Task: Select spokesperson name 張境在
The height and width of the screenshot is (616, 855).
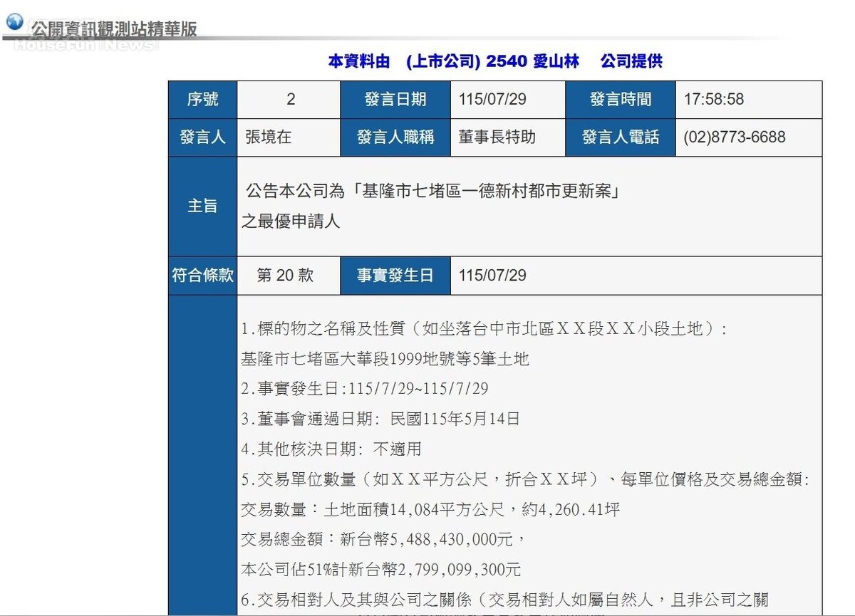Action: tap(269, 137)
